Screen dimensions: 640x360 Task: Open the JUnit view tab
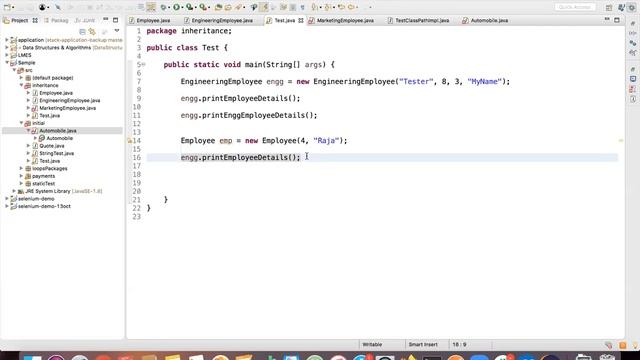(x=85, y=20)
